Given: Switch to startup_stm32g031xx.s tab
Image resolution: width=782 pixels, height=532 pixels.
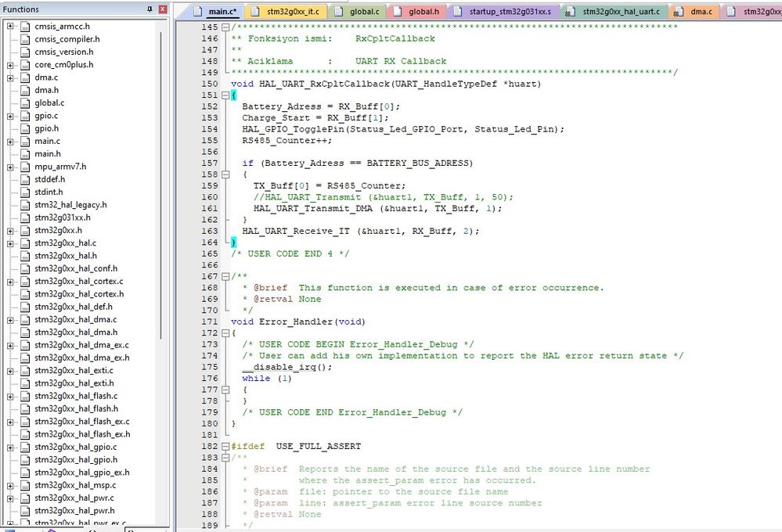Looking at the screenshot, I should [x=503, y=11].
